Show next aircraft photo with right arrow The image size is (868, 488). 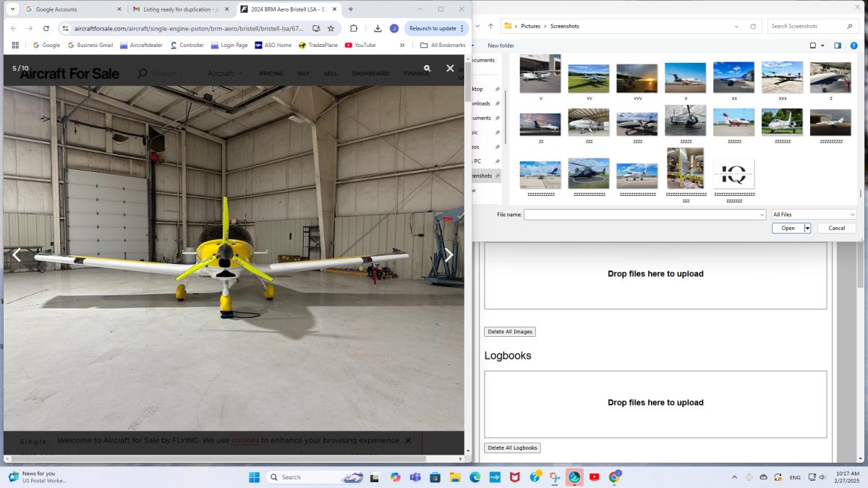coord(448,254)
